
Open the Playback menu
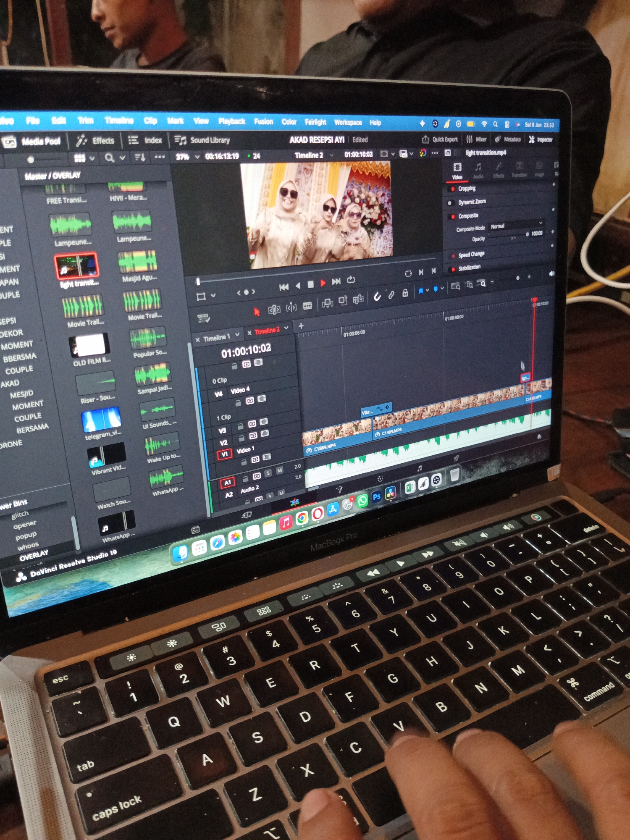click(x=231, y=121)
